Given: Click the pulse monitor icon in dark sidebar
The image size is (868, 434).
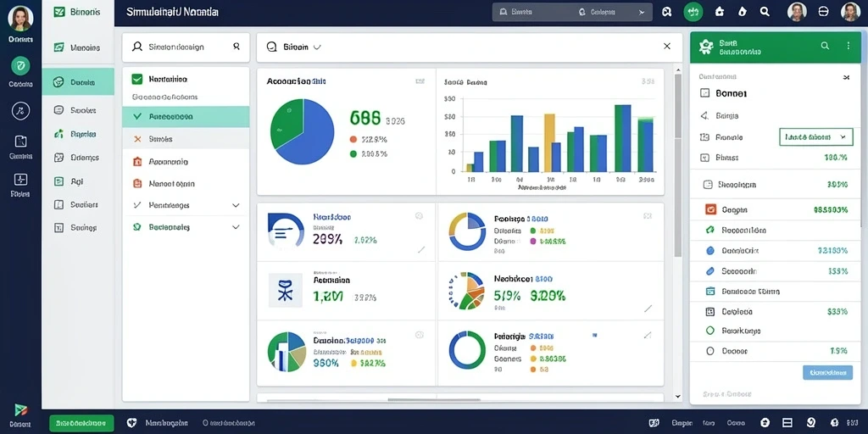Looking at the screenshot, I should [20, 180].
